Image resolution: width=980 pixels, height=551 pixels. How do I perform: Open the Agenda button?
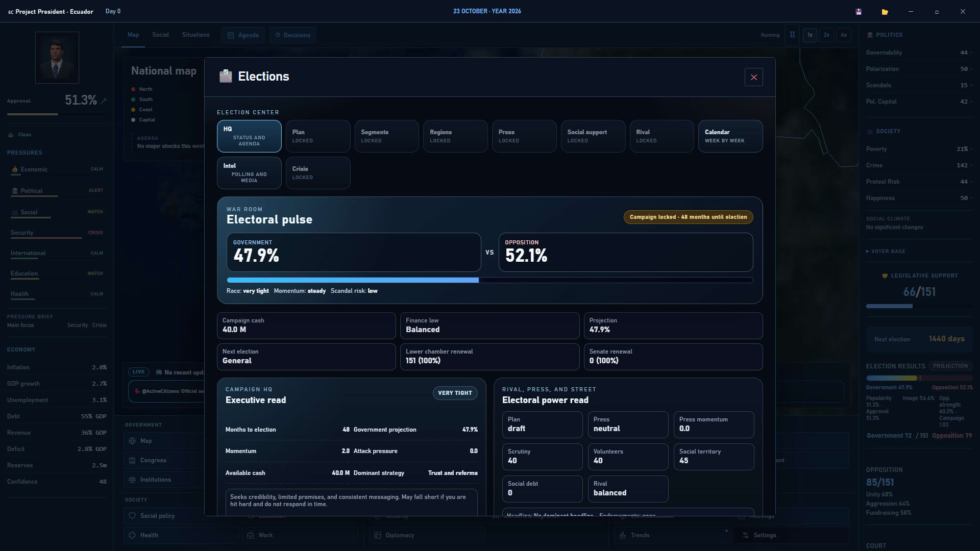point(242,35)
